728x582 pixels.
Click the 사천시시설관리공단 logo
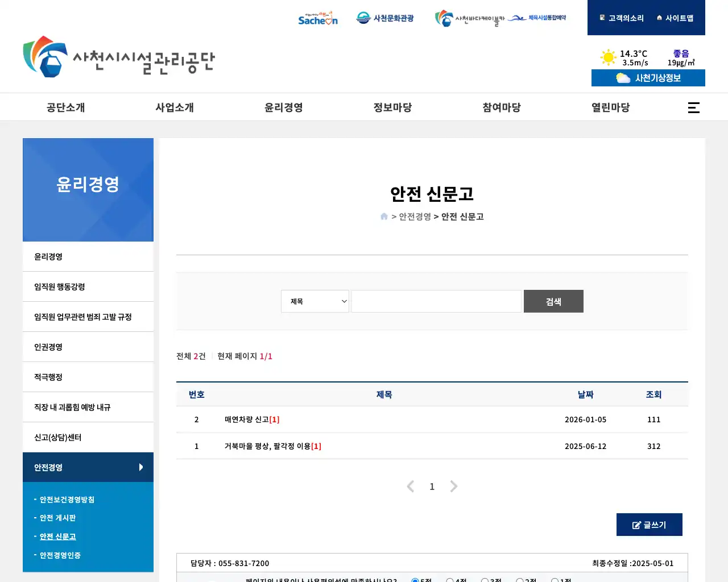119,57
